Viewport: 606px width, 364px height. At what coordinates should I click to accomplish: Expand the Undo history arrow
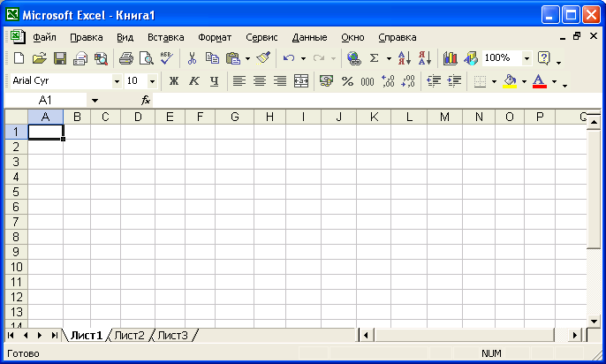(x=303, y=58)
